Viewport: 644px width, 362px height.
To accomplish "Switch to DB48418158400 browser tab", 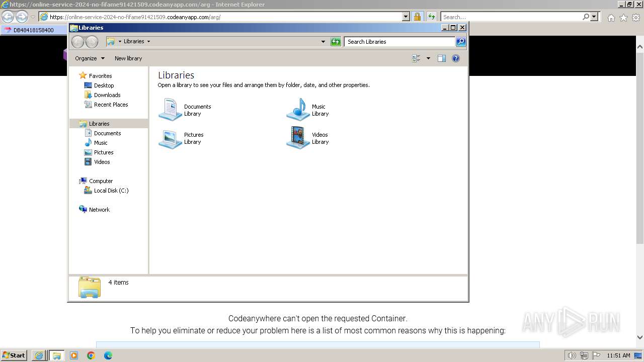I will click(34, 30).
